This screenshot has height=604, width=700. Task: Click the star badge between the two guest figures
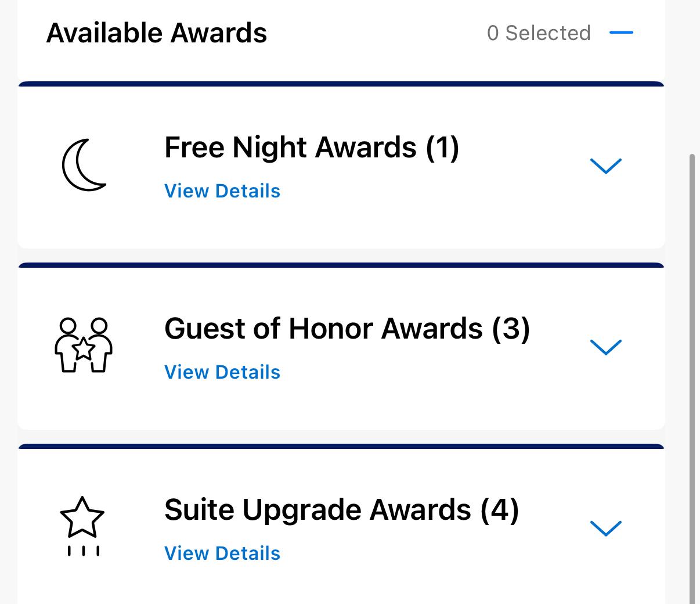tap(83, 348)
